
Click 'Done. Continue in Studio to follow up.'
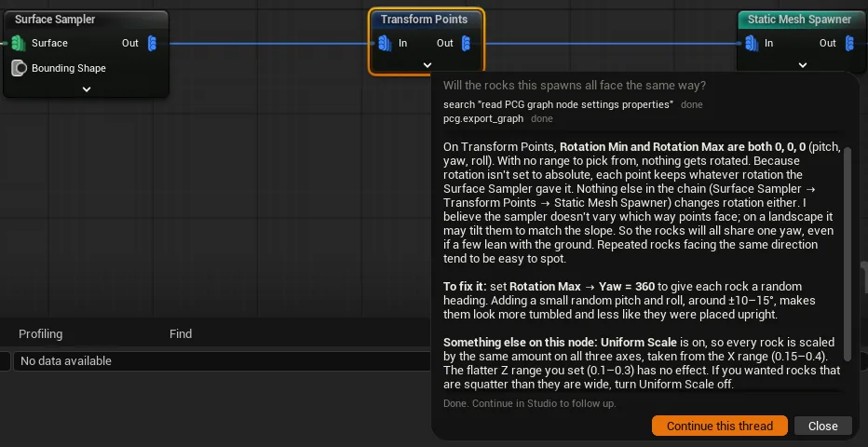(x=530, y=403)
